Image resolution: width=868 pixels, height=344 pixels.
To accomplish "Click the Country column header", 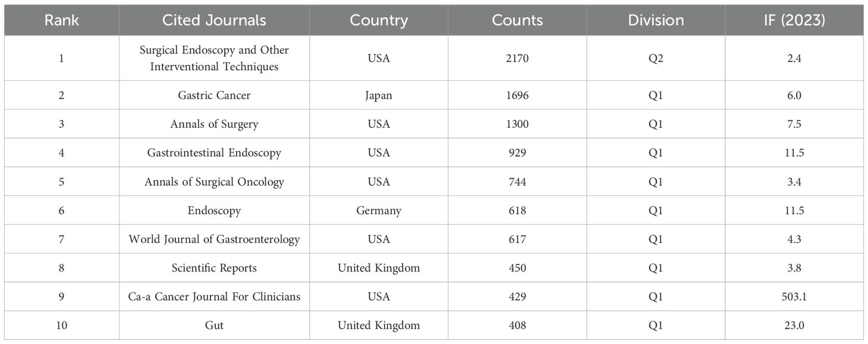I will click(379, 20).
